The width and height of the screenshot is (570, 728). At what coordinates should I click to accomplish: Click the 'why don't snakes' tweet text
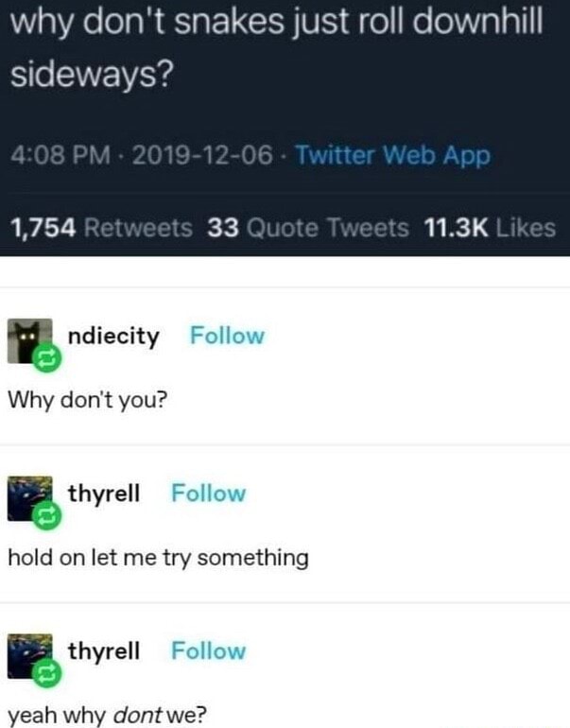coord(276,47)
